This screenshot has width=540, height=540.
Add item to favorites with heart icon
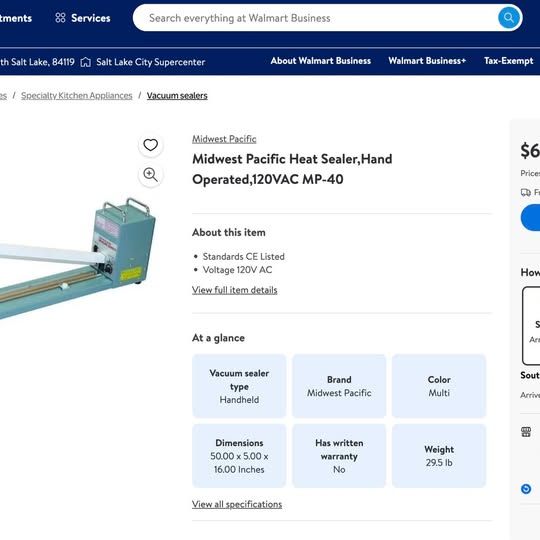pyautogui.click(x=150, y=145)
